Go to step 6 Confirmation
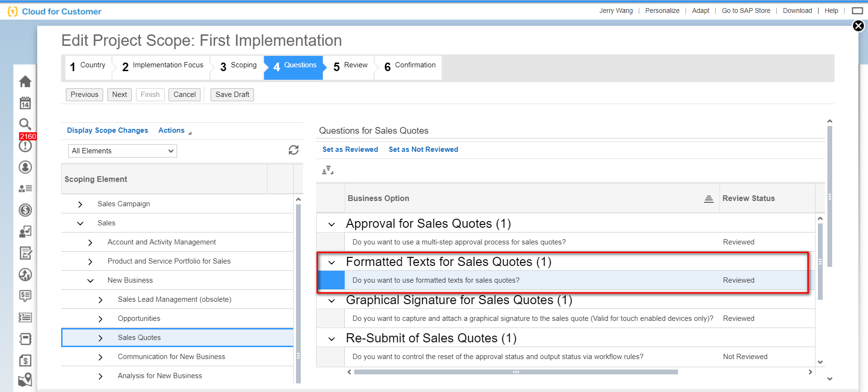Viewport: 868px width, 392px height. (x=410, y=67)
